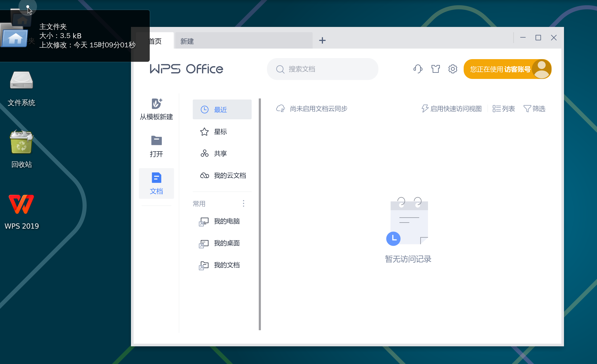597x364 pixels.
Task: Click the cloud sync icon
Action: (x=280, y=108)
